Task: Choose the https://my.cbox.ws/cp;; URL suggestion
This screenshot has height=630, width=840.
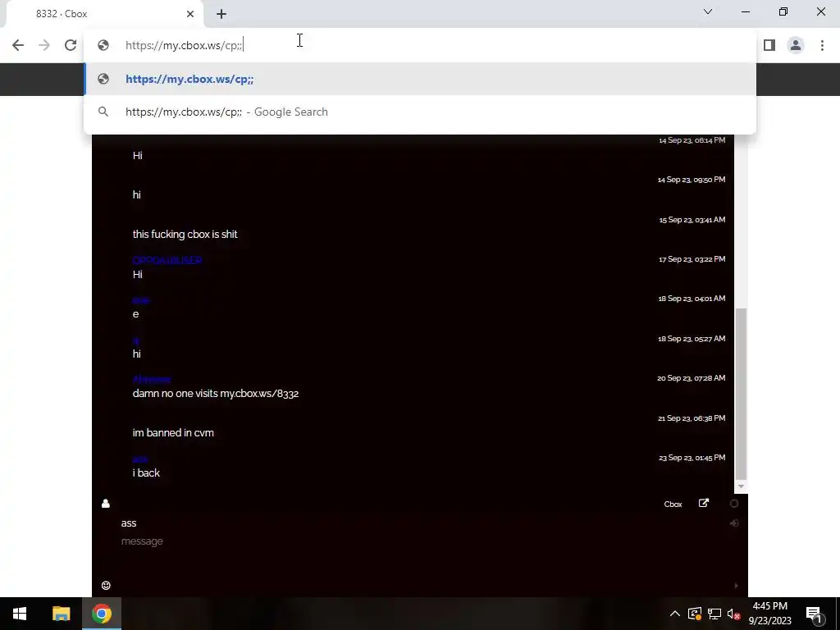Action: (x=420, y=79)
